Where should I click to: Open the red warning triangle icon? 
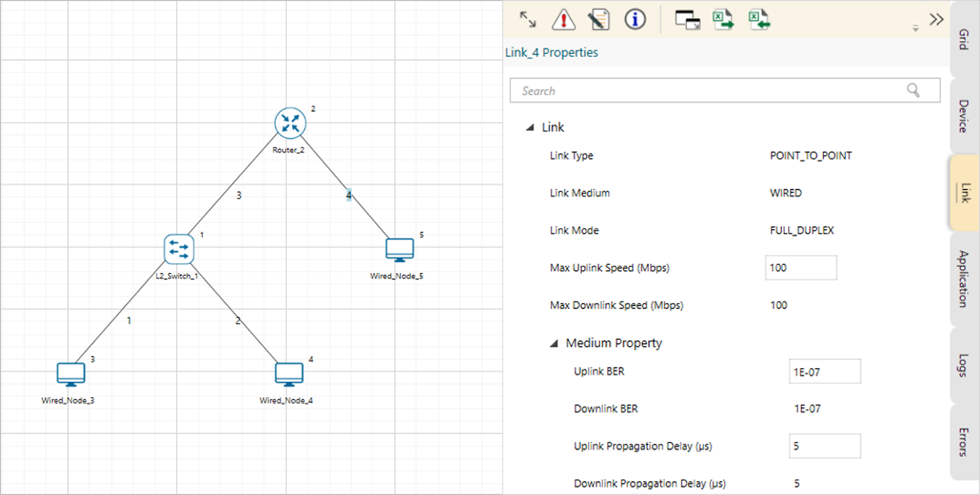coord(563,20)
